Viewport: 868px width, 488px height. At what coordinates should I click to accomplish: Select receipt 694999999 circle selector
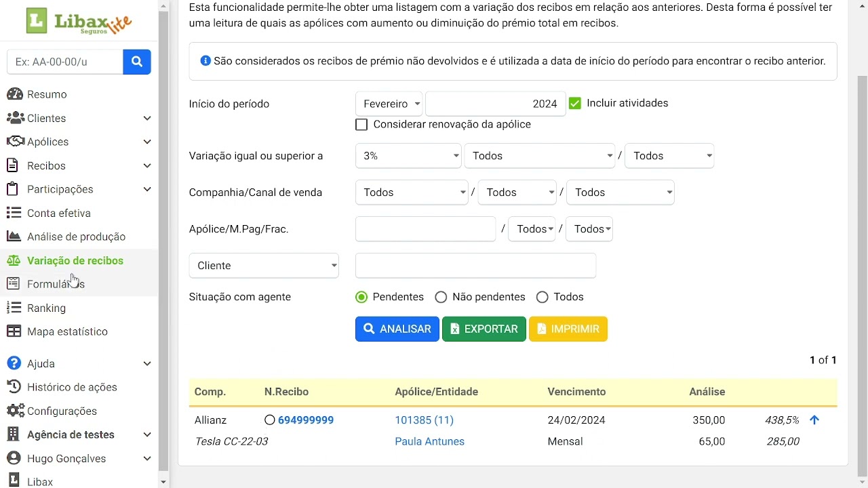(x=270, y=420)
